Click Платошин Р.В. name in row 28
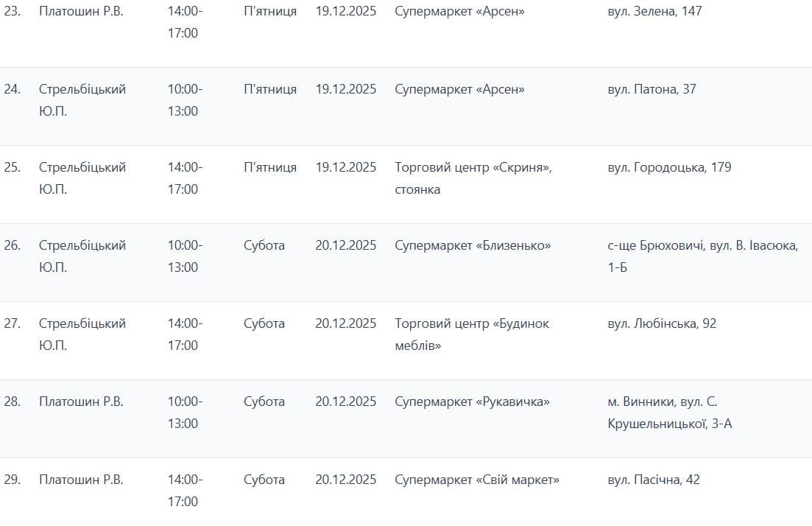Screen dimensions: 812x526 click(81, 401)
